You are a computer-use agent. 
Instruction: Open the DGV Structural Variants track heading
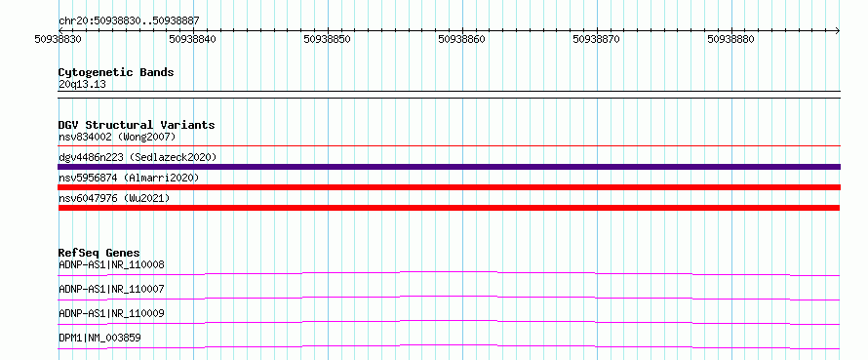(137, 125)
